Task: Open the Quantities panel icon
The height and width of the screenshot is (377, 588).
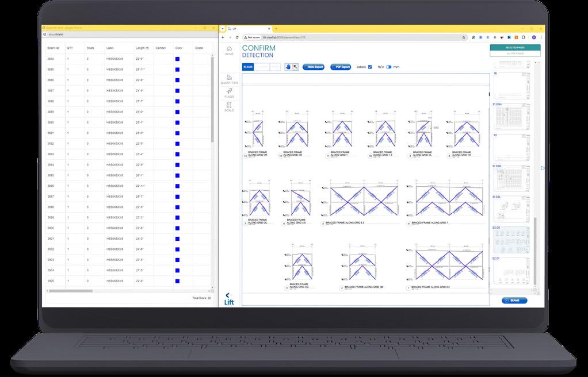Action: [229, 79]
